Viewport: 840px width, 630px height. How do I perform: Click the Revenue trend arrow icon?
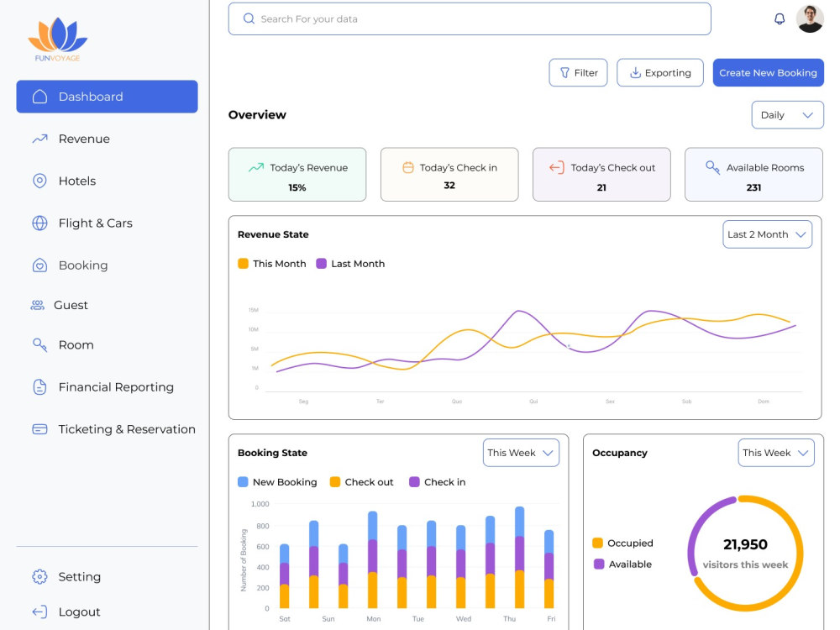(39, 139)
